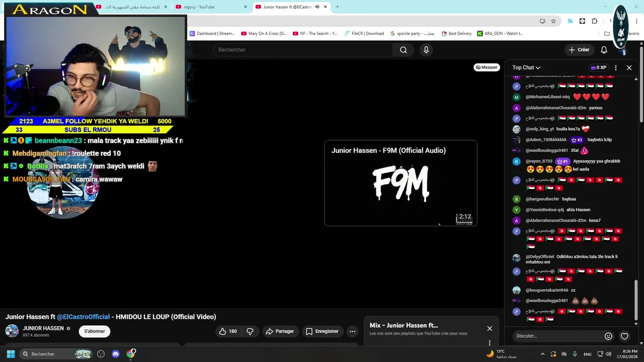The height and width of the screenshot is (362, 644).
Task: Open @DvlyyOfficiel chat username
Action: point(539,256)
